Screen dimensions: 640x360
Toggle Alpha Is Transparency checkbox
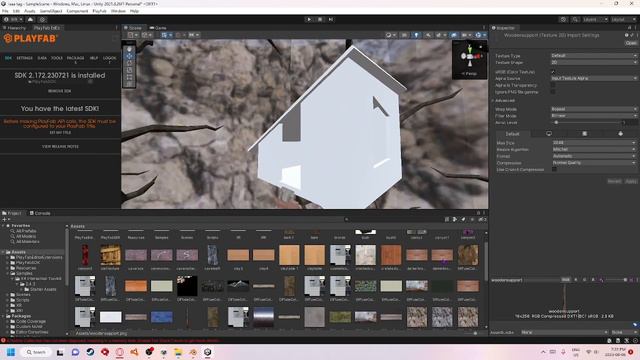point(553,85)
